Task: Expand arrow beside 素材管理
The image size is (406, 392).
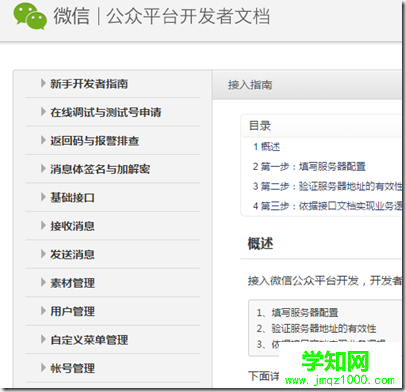Action: 43,282
